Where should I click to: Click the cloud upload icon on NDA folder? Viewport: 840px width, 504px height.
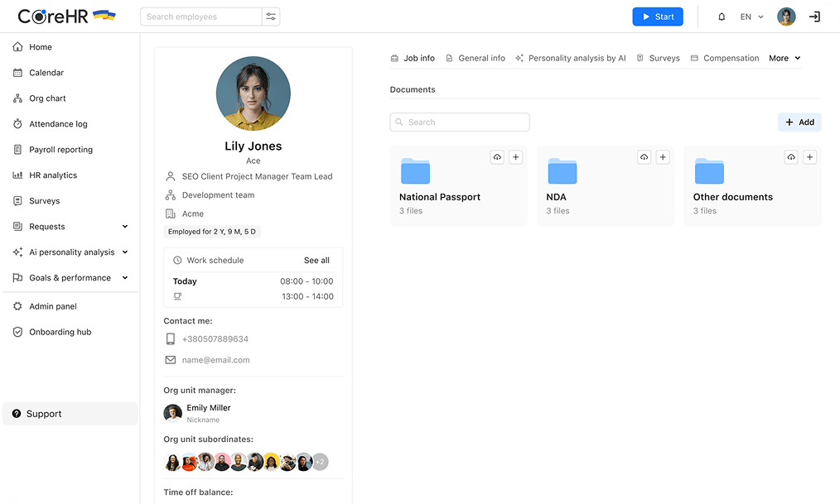[644, 156]
